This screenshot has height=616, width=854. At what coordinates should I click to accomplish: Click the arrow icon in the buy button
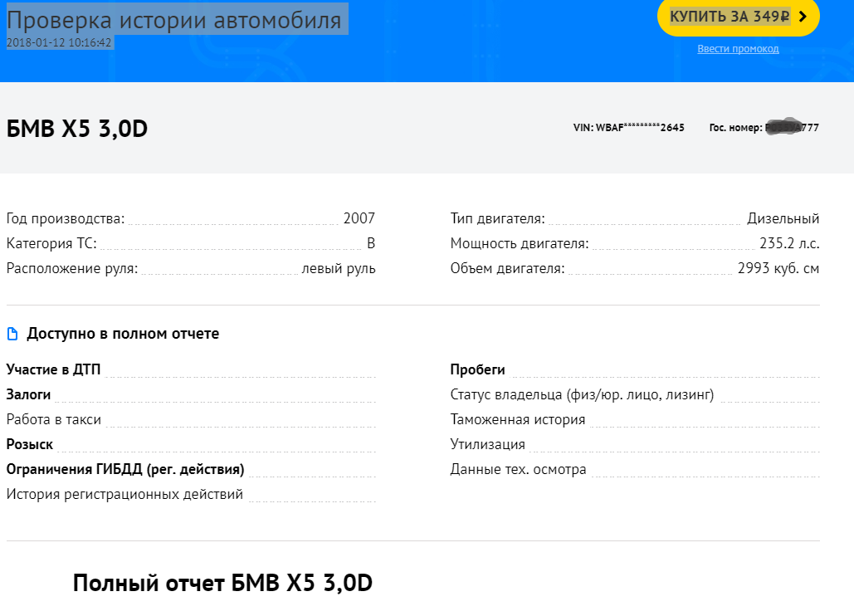(803, 17)
